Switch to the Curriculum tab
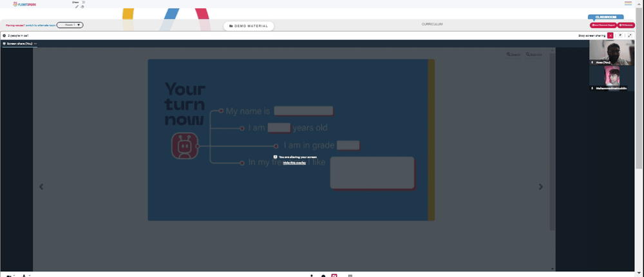 432,24
